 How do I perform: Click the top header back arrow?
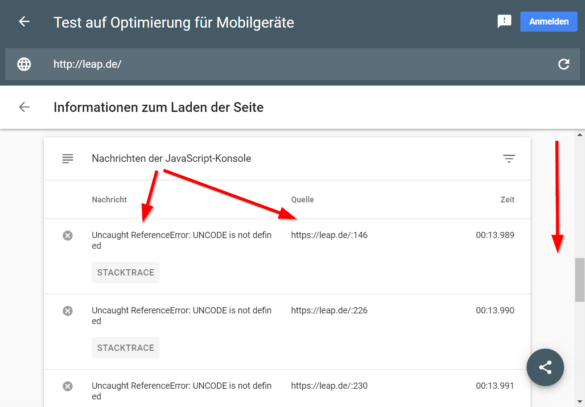(24, 22)
